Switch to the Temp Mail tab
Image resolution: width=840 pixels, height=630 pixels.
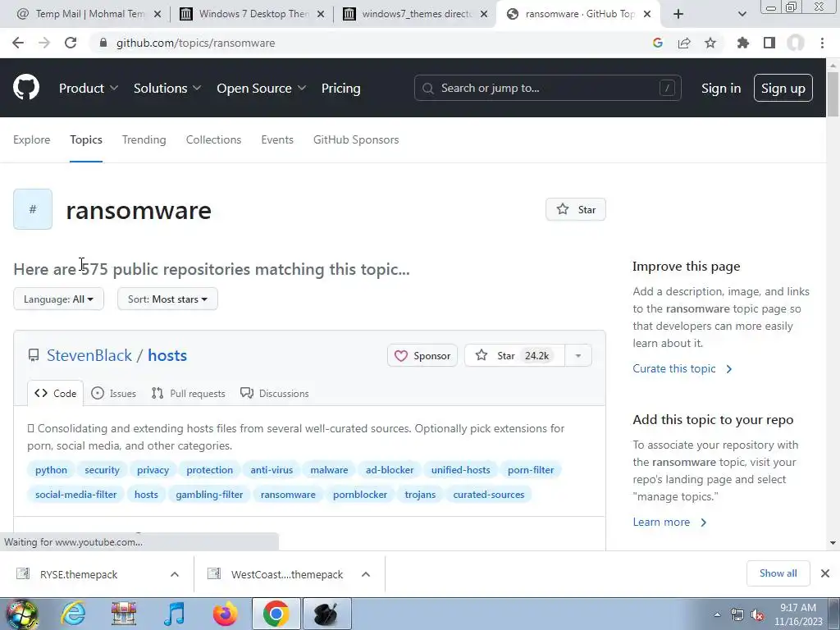[x=89, y=14]
